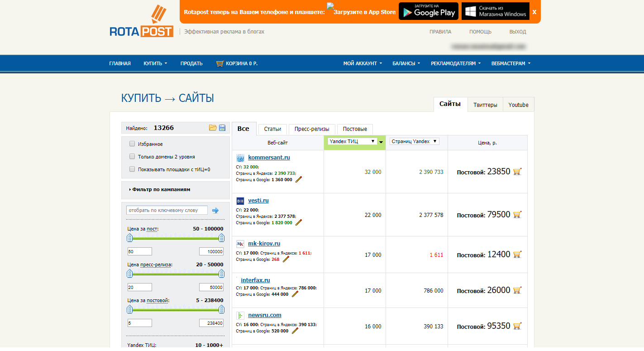Click the pencil icon in kommersant.ru row
This screenshot has height=351, width=644.
click(x=299, y=180)
